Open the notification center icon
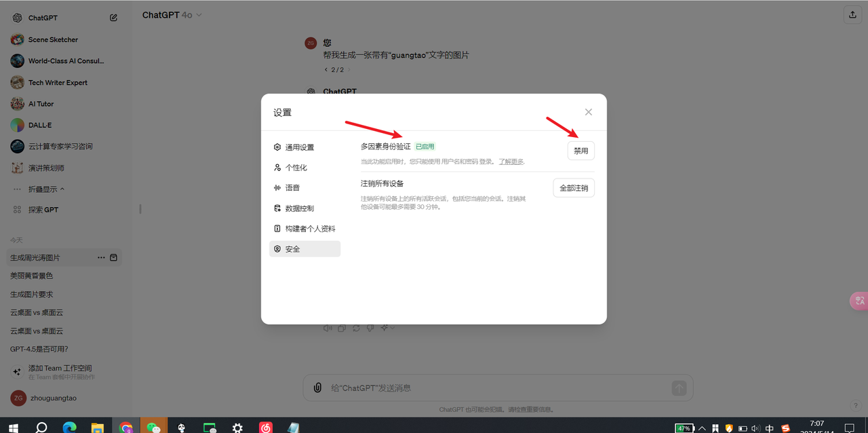The height and width of the screenshot is (433, 868). click(x=849, y=428)
